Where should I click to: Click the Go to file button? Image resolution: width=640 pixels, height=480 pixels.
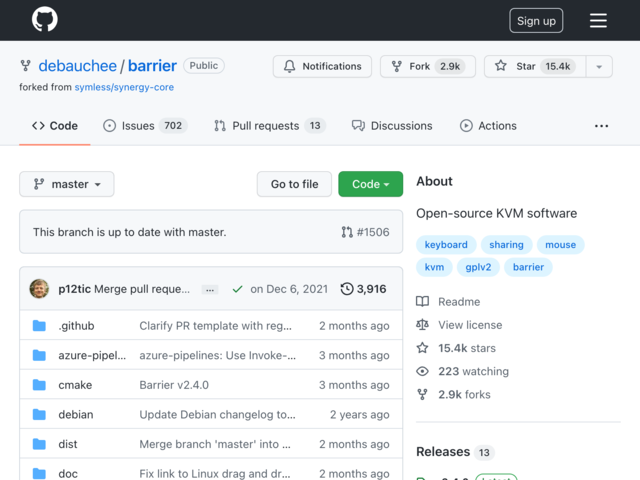pyautogui.click(x=294, y=184)
